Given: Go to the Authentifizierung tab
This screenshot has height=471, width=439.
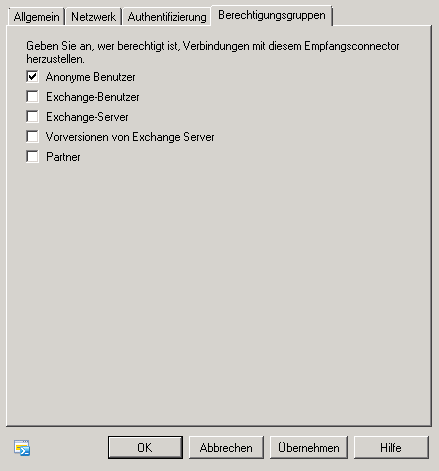Looking at the screenshot, I should tap(167, 17).
